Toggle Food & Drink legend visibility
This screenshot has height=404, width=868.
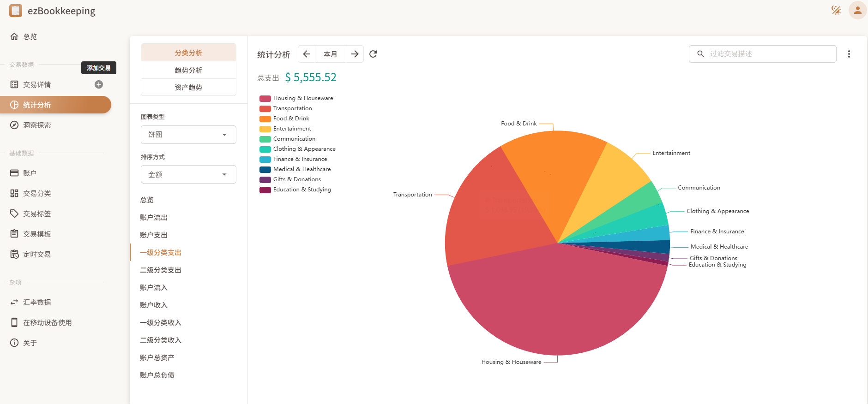[x=291, y=119]
